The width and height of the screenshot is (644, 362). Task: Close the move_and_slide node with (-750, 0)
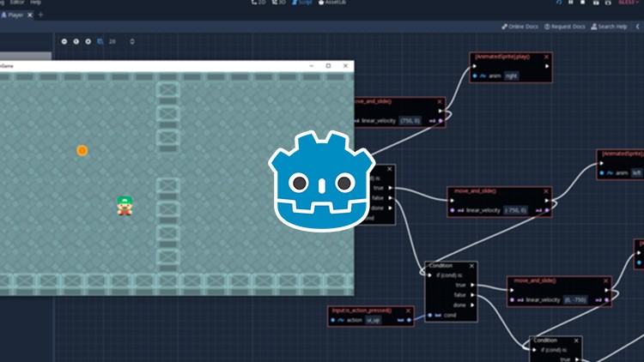pos(546,191)
